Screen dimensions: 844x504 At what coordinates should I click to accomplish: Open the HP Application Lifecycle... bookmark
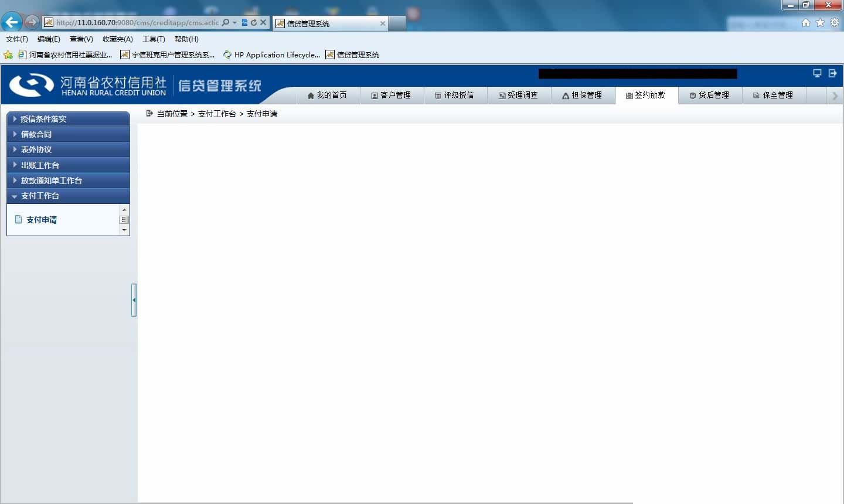coord(271,55)
